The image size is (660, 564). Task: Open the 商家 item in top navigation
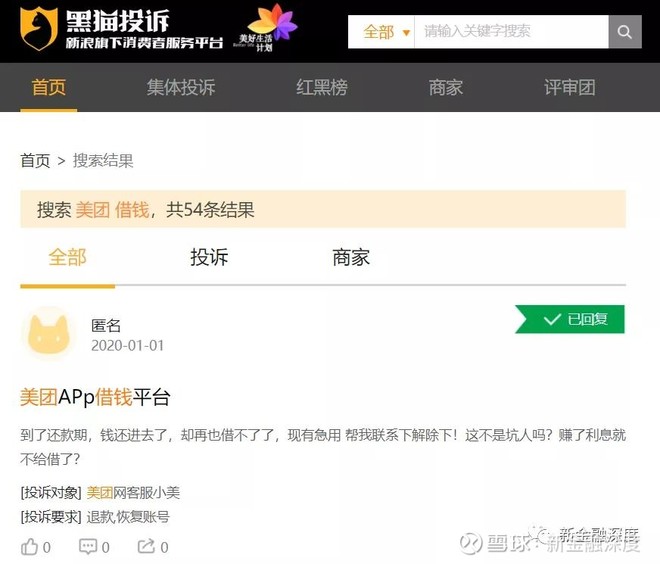446,88
